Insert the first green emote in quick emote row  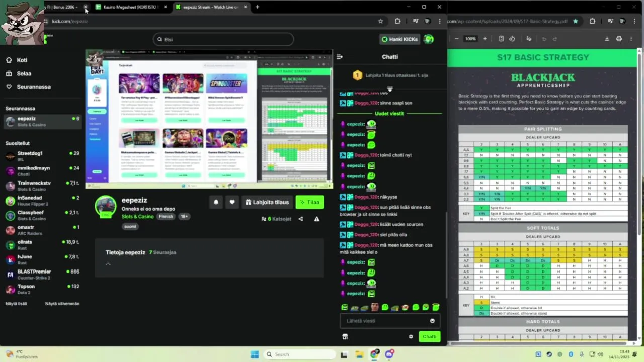pos(345,307)
